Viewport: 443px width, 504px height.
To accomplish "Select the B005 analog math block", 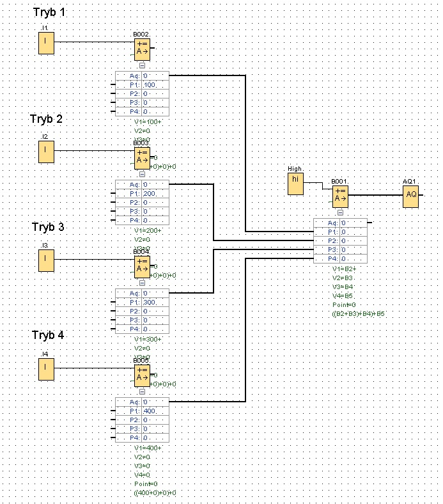I will (x=142, y=375).
